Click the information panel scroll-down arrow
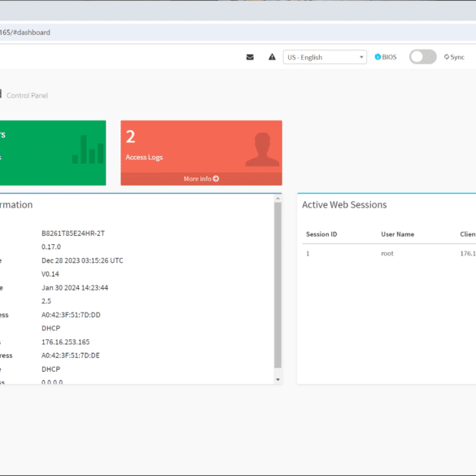Viewport: 476px width, 476px height. click(277, 379)
